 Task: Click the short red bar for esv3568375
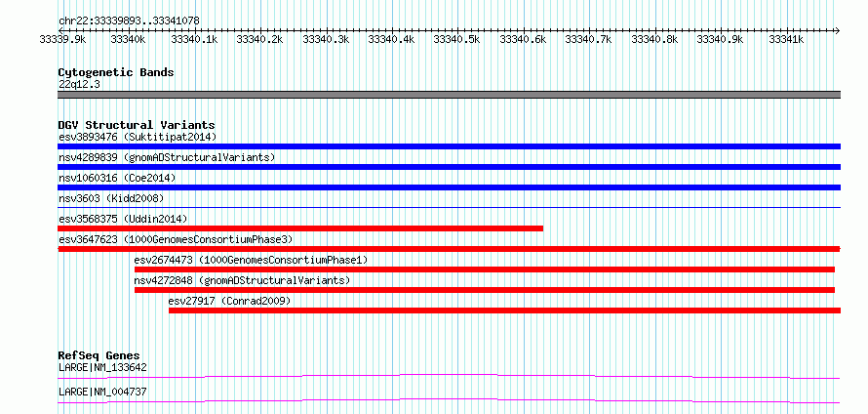300,228
